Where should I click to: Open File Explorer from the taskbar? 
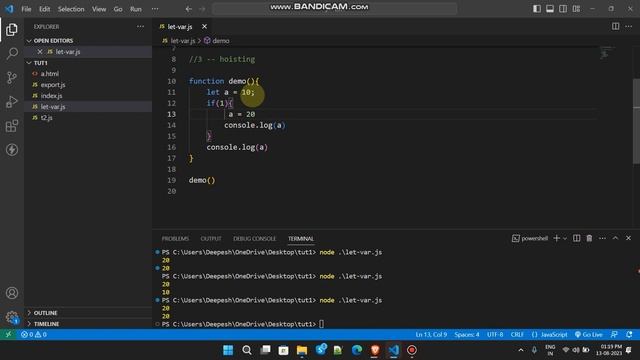click(x=302, y=350)
